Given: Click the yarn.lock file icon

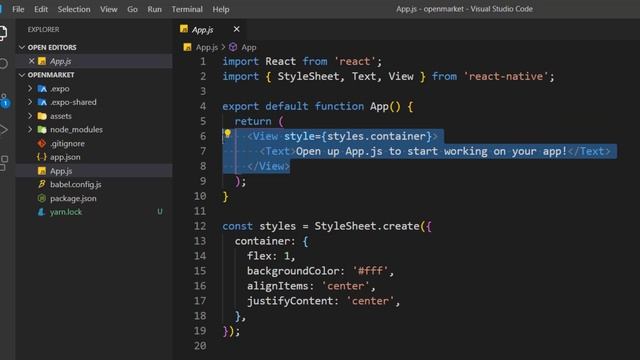Looking at the screenshot, I should pos(41,212).
